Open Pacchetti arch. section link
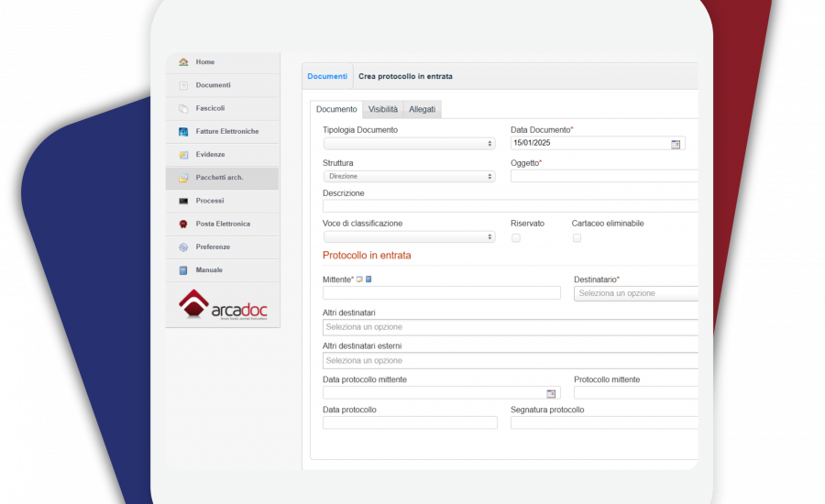The width and height of the screenshot is (825, 504). pos(219,178)
